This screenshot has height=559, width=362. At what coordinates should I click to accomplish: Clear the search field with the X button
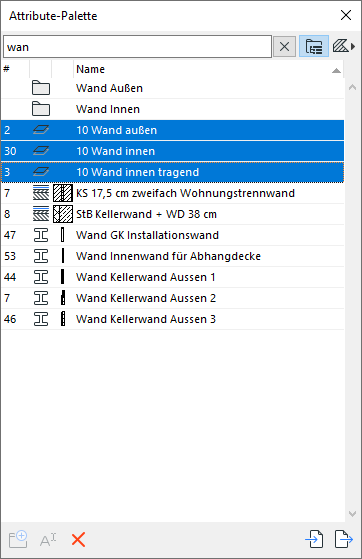(x=284, y=46)
